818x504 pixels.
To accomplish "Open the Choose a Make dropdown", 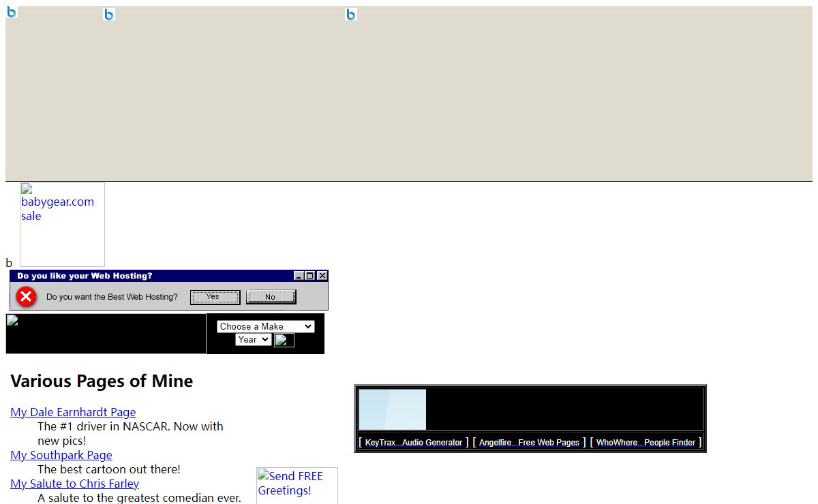I will [x=265, y=326].
